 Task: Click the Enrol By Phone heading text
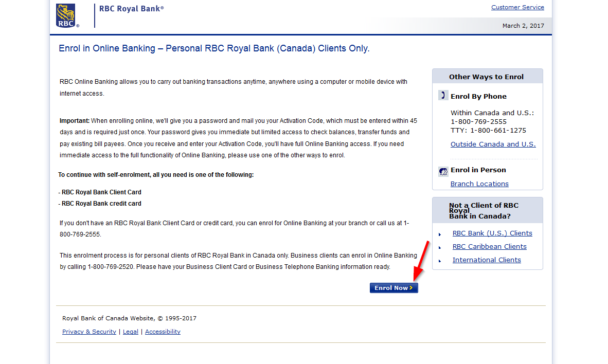(x=478, y=97)
